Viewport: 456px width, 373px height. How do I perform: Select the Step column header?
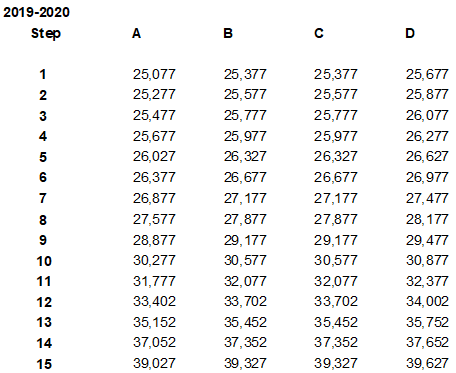click(46, 33)
